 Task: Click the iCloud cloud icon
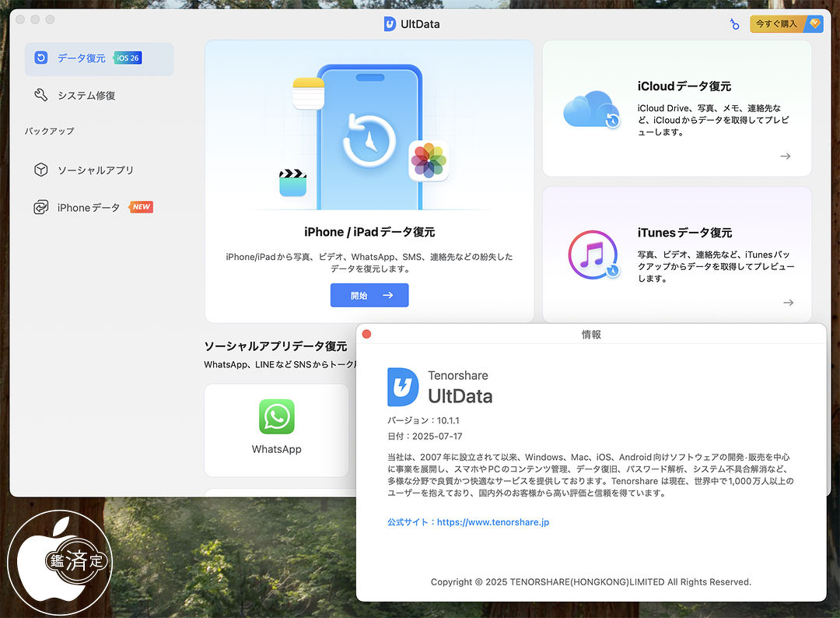tap(591, 109)
